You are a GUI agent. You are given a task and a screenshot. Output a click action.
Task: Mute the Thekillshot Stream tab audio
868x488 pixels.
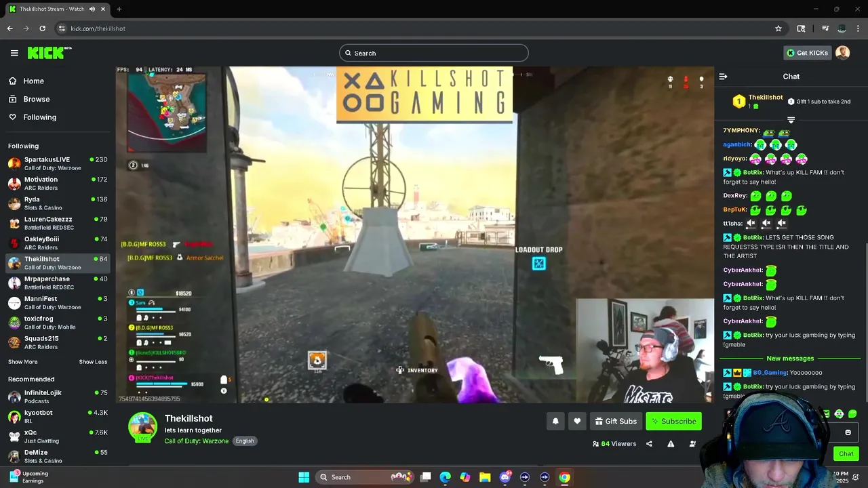[x=92, y=9]
